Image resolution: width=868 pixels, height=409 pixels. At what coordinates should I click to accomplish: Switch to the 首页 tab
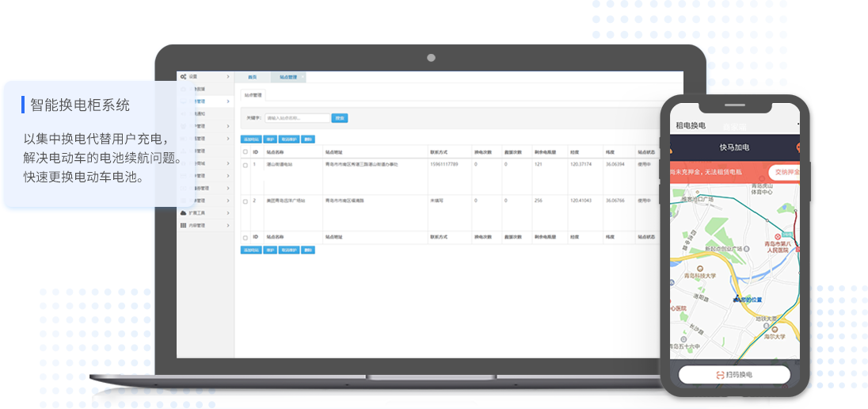[x=253, y=78]
